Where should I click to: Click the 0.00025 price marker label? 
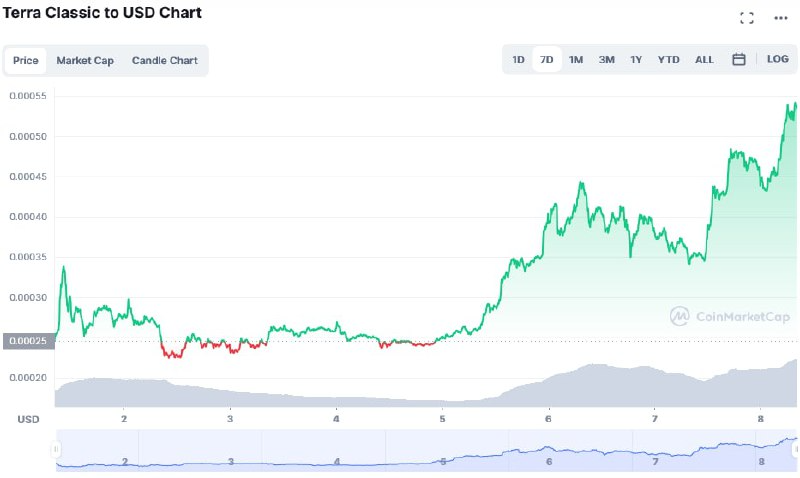[x=29, y=341]
